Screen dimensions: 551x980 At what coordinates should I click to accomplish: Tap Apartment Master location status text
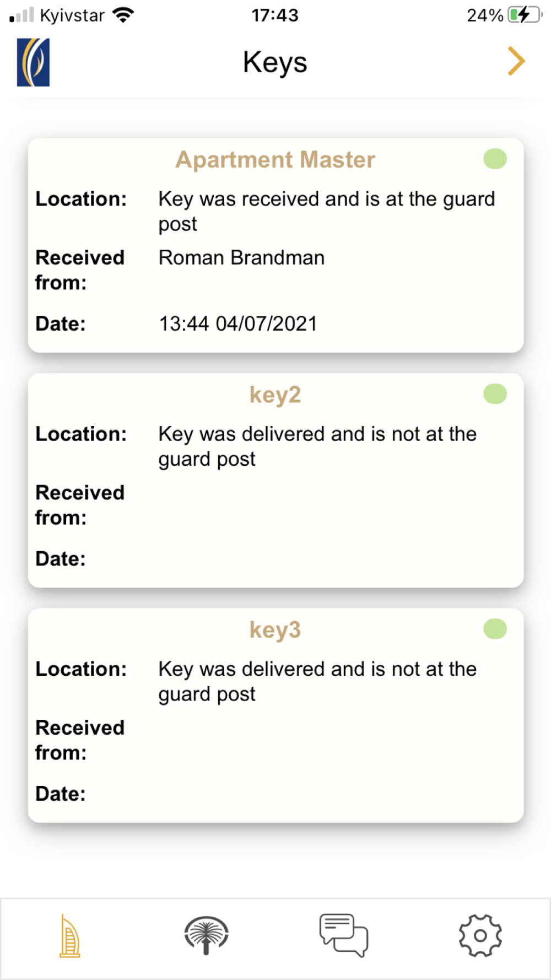pyautogui.click(x=326, y=211)
